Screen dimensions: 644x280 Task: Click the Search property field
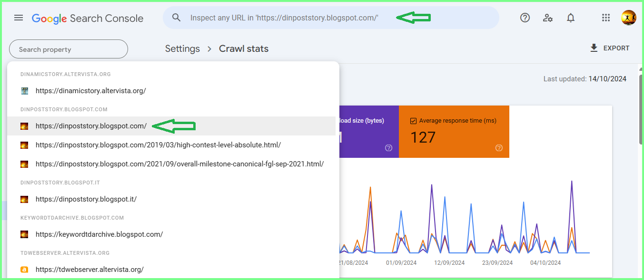tap(69, 49)
